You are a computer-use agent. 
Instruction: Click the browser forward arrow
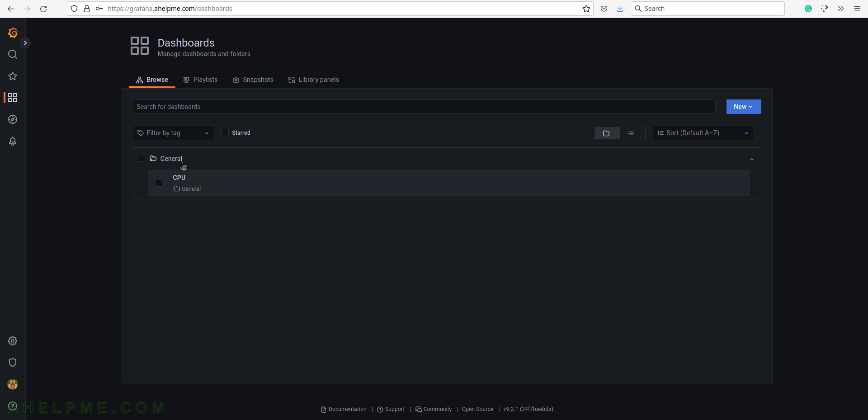click(x=27, y=9)
